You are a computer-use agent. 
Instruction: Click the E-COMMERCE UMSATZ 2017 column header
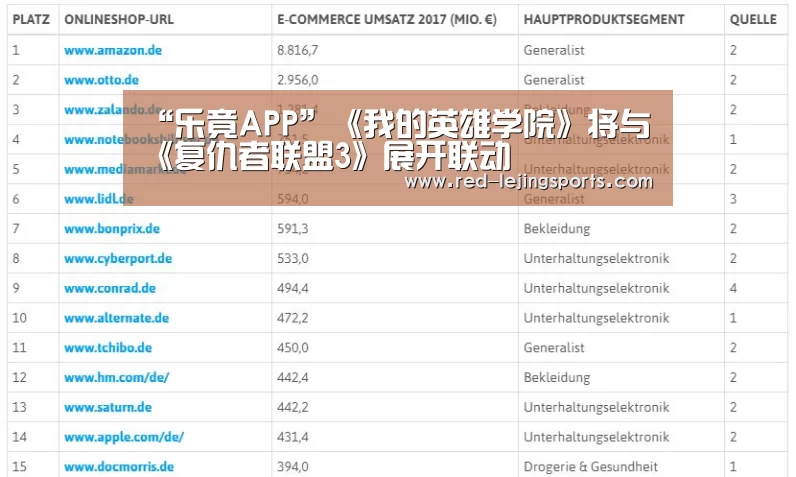click(387, 19)
